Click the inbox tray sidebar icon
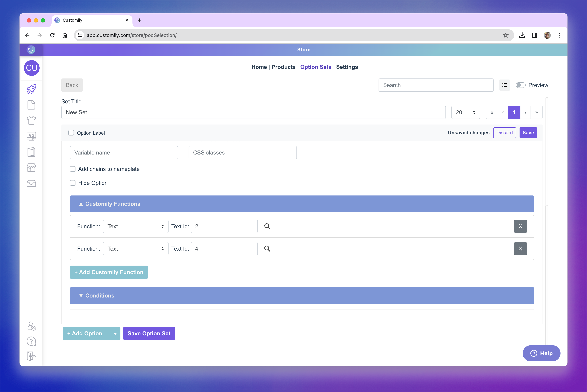Viewport: 587px width, 392px height. [31, 183]
